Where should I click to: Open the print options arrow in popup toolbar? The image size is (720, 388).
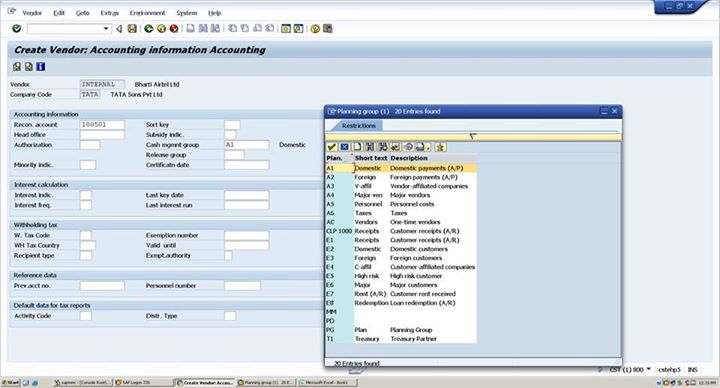[x=428, y=148]
